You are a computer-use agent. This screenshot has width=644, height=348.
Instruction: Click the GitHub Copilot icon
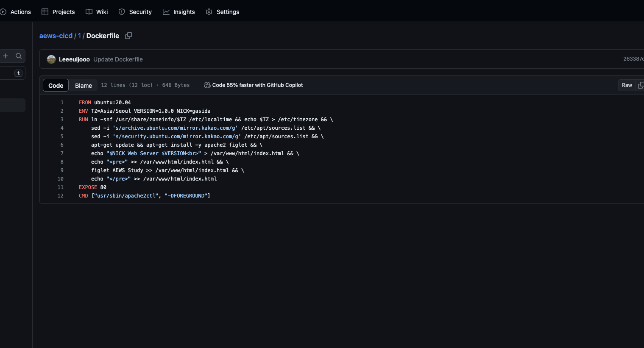click(x=207, y=85)
